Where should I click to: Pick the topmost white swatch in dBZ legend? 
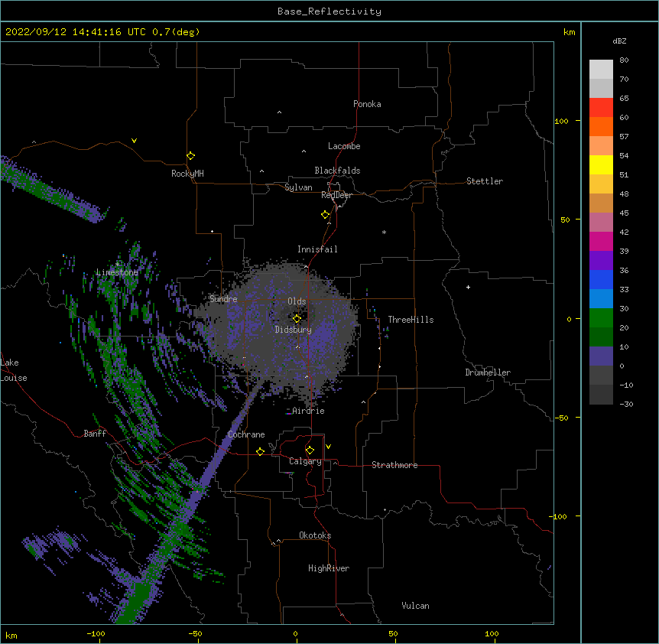[x=601, y=70]
